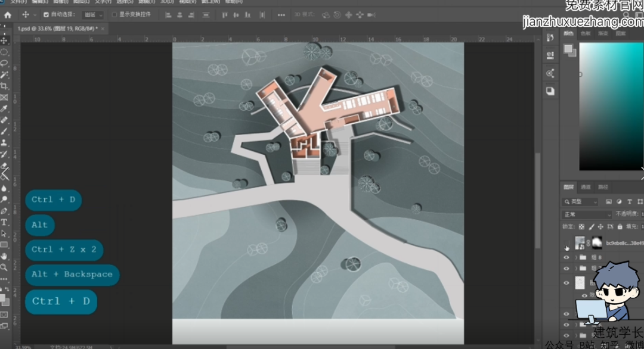Viewport: 644px width, 349px height.
Task: Expand the group below 组 8
Action: (576, 269)
